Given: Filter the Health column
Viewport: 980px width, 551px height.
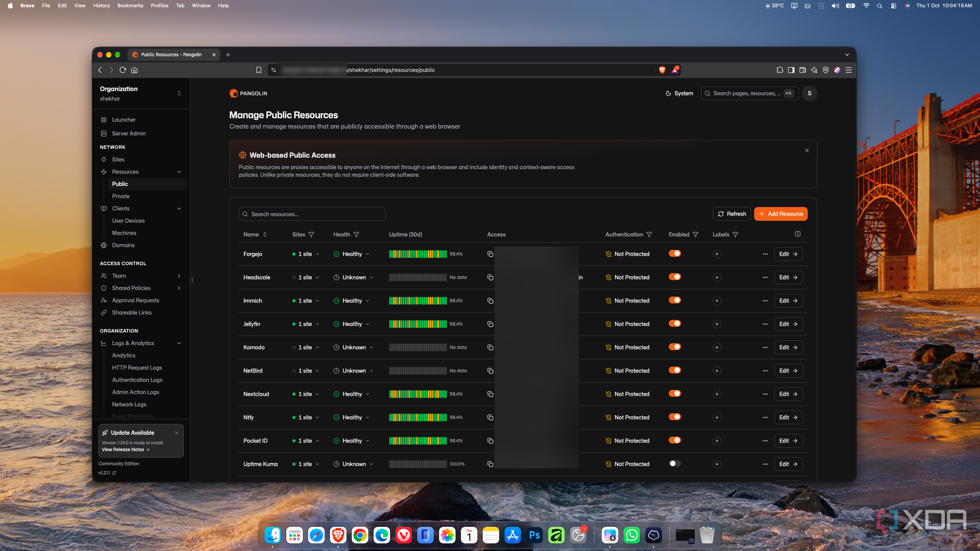Looking at the screenshot, I should click(356, 235).
